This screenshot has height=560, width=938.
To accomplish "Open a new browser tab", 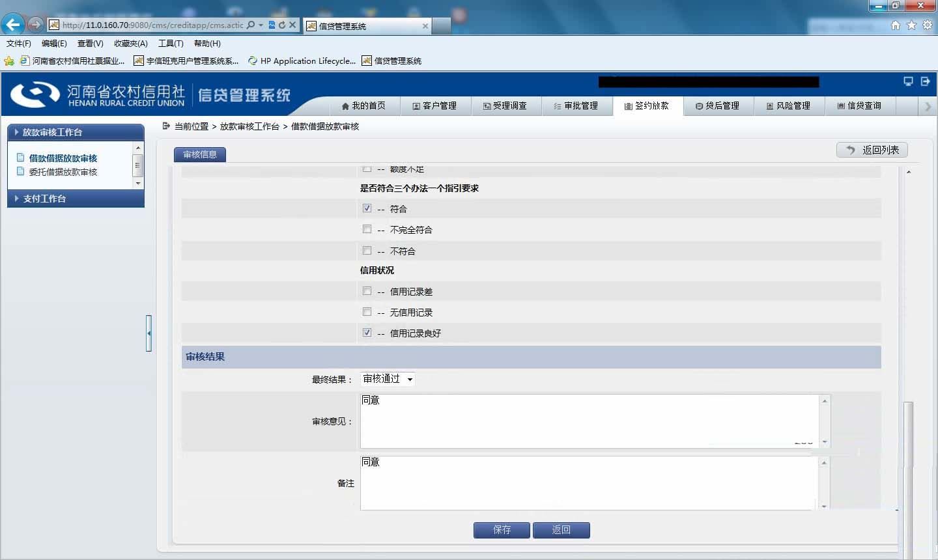I will coord(442,26).
